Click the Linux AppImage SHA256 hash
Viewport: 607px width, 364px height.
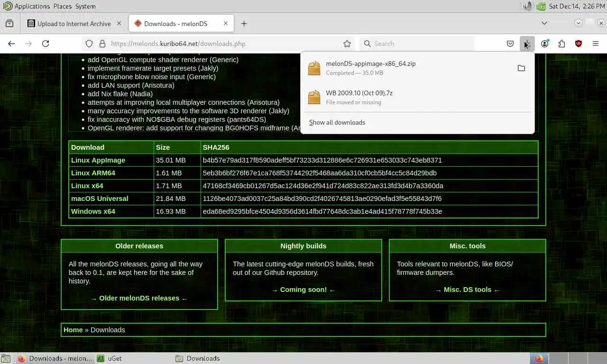click(x=322, y=160)
